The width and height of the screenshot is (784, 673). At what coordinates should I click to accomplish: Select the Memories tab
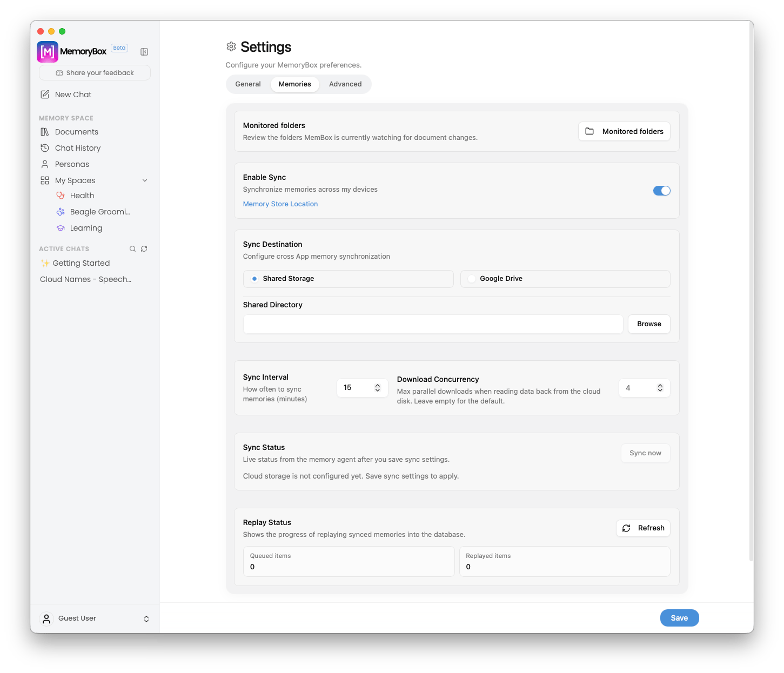pyautogui.click(x=295, y=84)
